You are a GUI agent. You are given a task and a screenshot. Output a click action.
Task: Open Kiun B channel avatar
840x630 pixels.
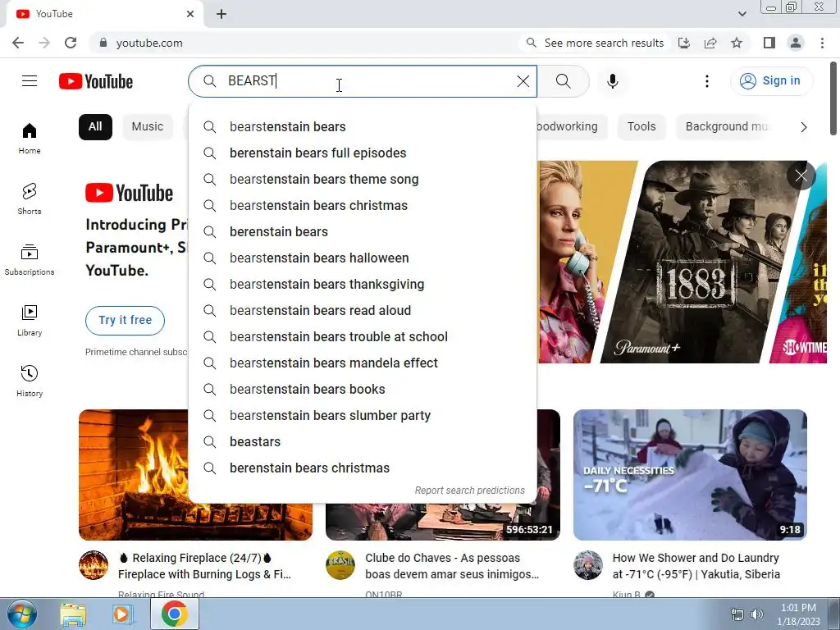(x=587, y=565)
